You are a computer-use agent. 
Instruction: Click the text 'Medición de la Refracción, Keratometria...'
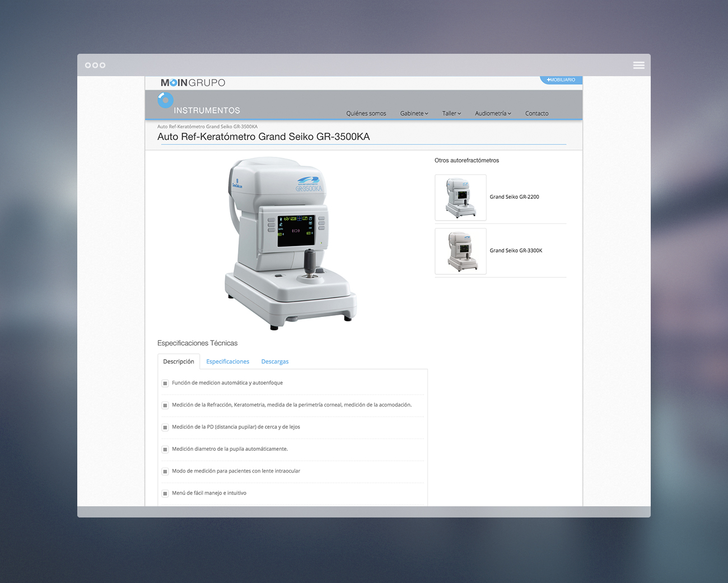292,405
